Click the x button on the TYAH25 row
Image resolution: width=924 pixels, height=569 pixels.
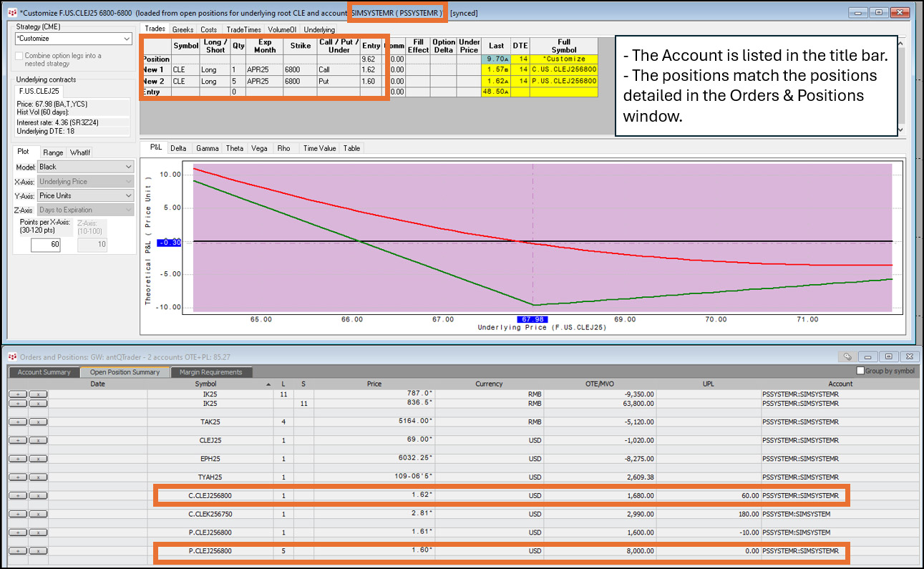(x=38, y=477)
